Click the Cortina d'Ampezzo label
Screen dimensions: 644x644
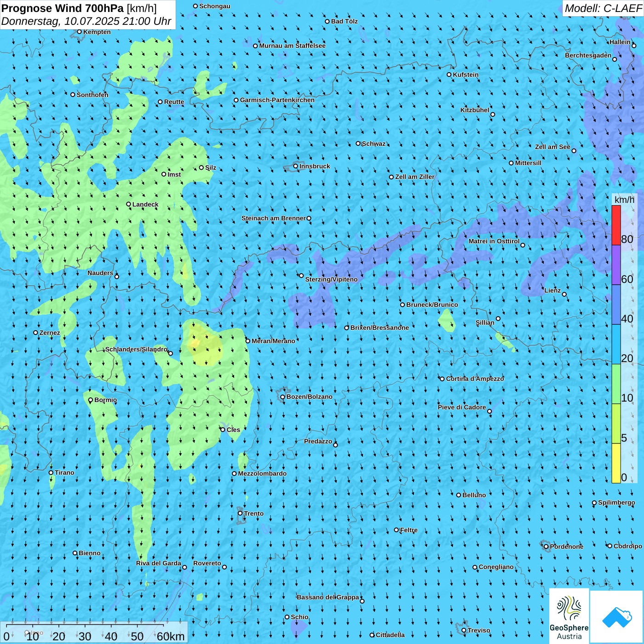click(x=475, y=379)
